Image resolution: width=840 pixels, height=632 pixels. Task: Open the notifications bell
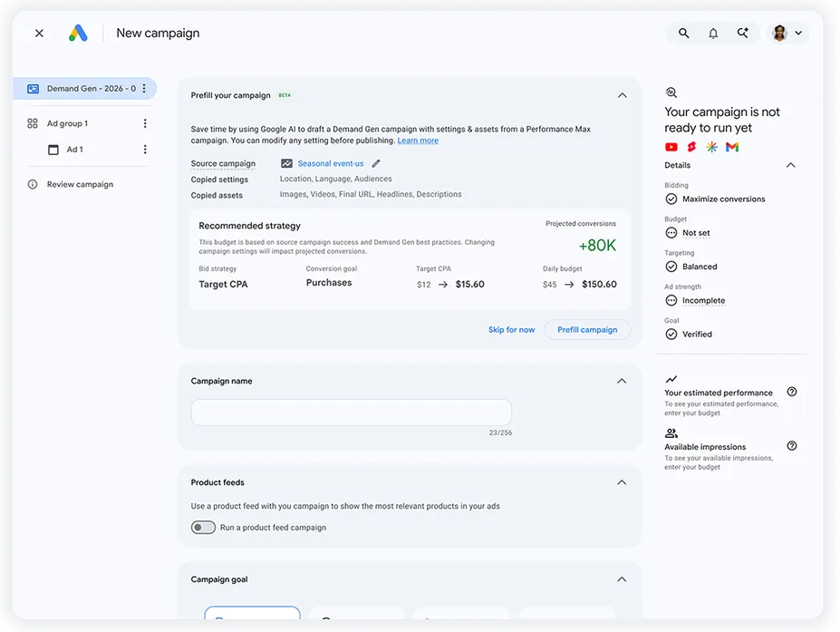click(x=713, y=34)
